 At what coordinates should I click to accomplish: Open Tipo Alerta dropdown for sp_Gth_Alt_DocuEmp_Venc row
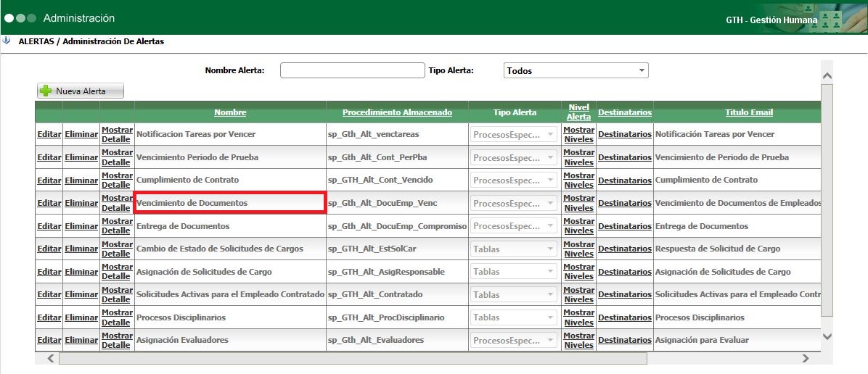[515, 203]
